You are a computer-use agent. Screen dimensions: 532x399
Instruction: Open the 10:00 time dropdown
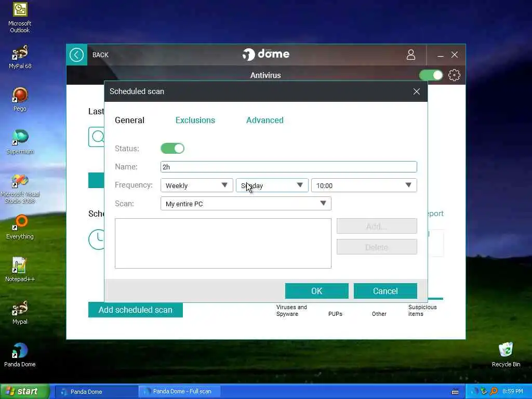coord(364,185)
